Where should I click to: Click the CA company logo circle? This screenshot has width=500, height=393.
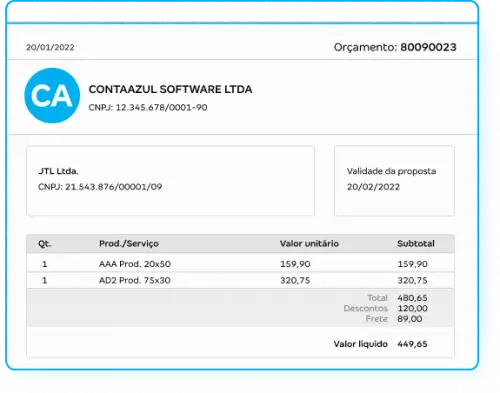click(52, 96)
